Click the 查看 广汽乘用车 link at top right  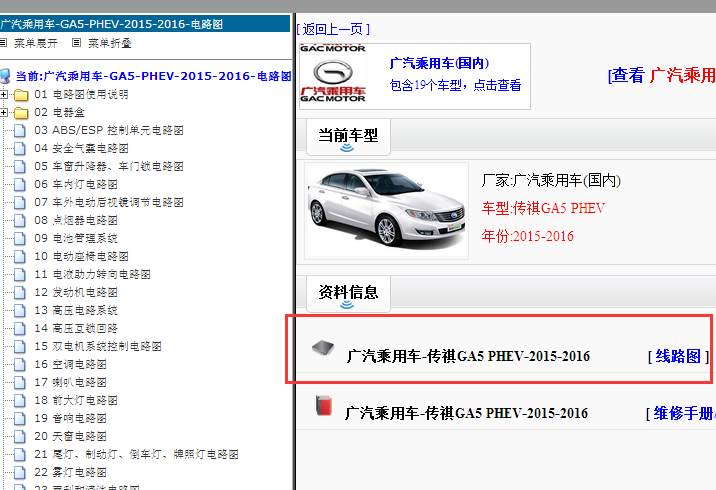(662, 75)
